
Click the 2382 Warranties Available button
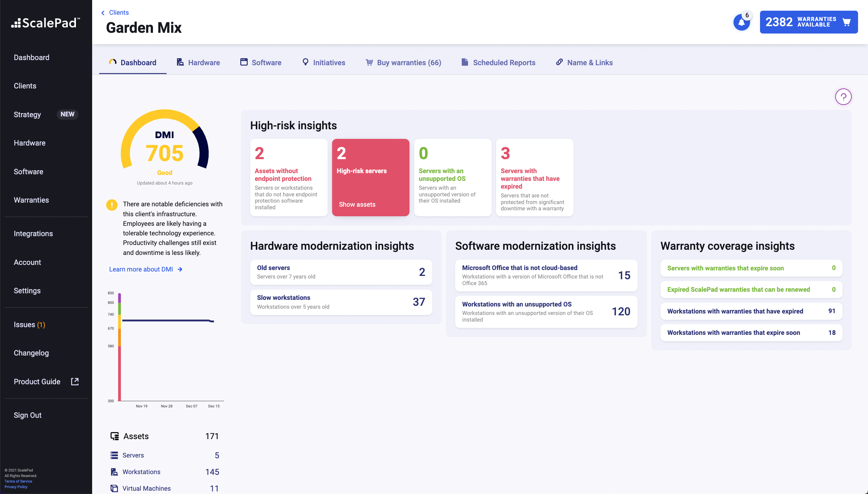[809, 22]
